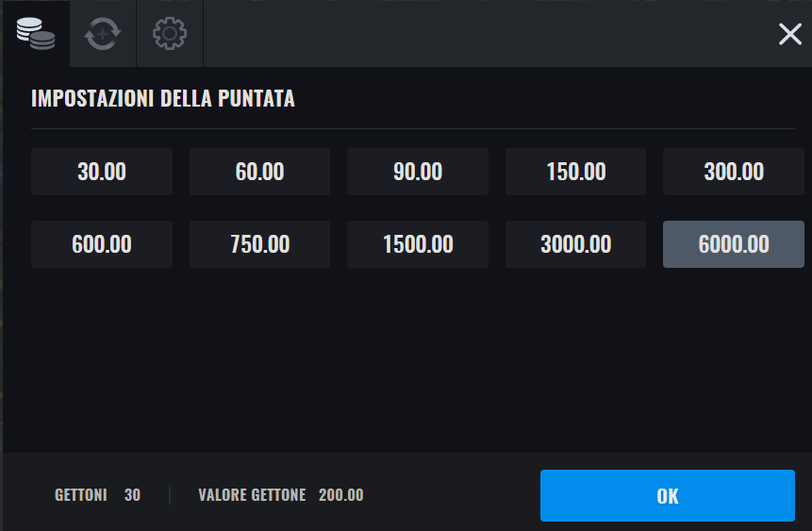Close the bet settings panel
This screenshot has height=531, width=812.
click(789, 34)
